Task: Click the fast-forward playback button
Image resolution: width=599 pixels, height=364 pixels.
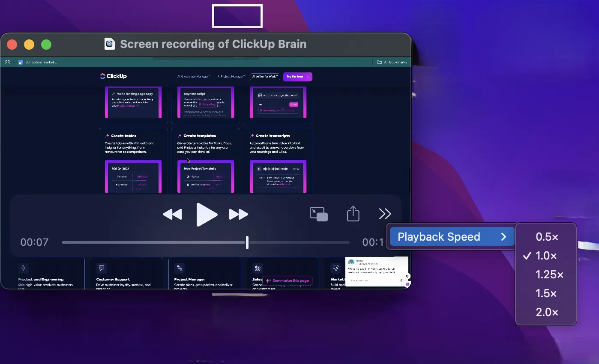Action: point(239,214)
